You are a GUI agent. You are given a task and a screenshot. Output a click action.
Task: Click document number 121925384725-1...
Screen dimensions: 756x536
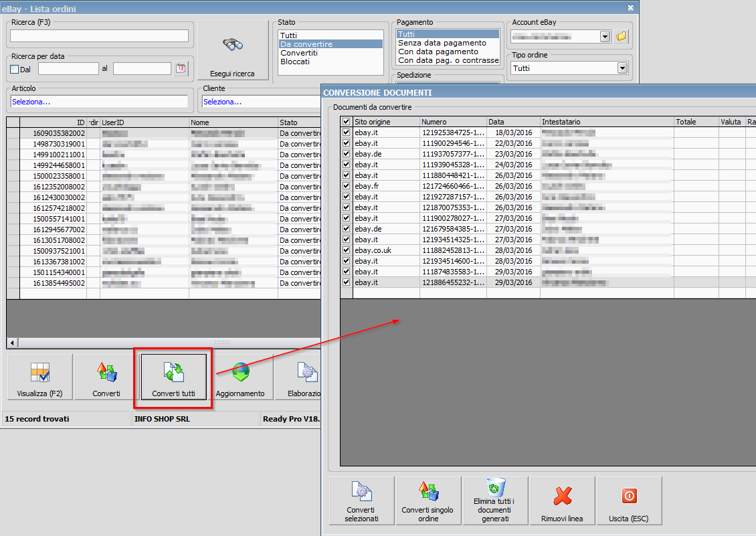(x=453, y=132)
